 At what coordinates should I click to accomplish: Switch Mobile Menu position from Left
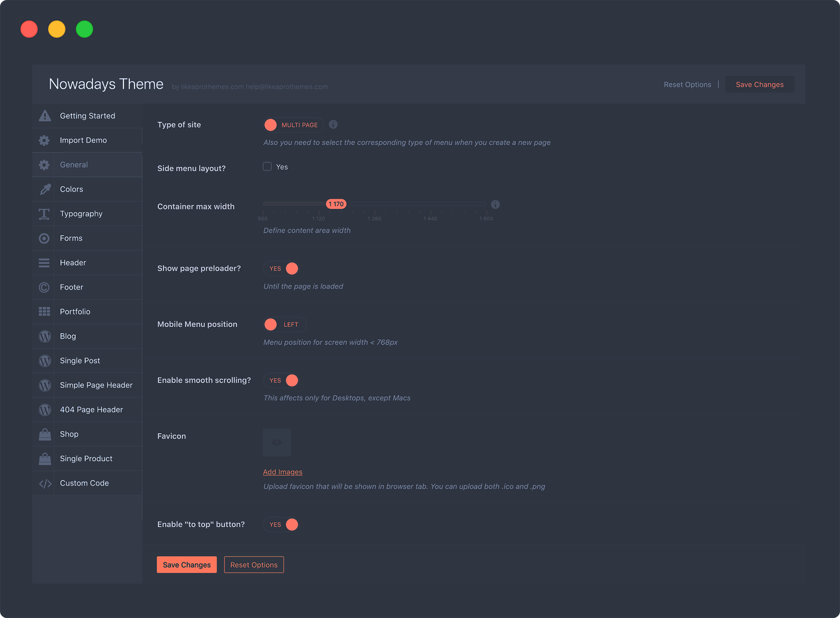coord(284,324)
